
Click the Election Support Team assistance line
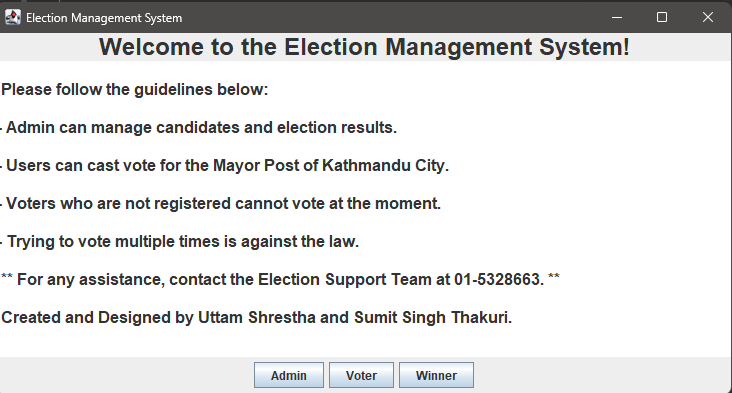pos(281,280)
